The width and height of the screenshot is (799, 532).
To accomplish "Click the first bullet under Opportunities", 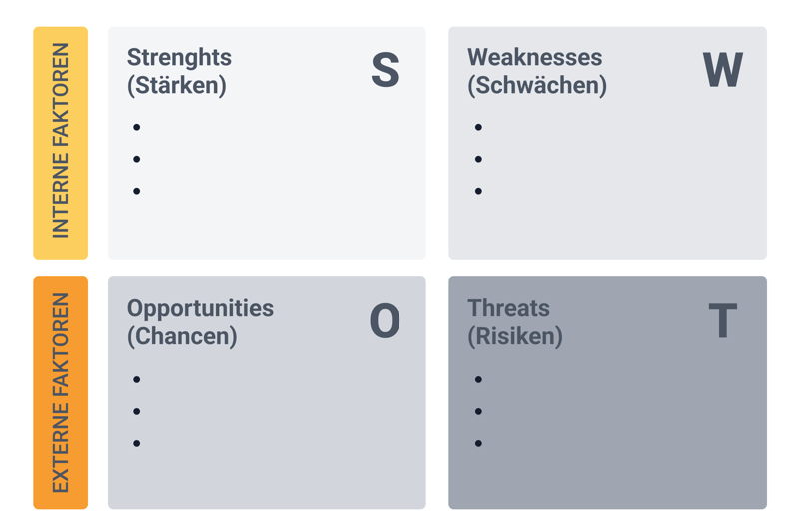I will (x=137, y=379).
